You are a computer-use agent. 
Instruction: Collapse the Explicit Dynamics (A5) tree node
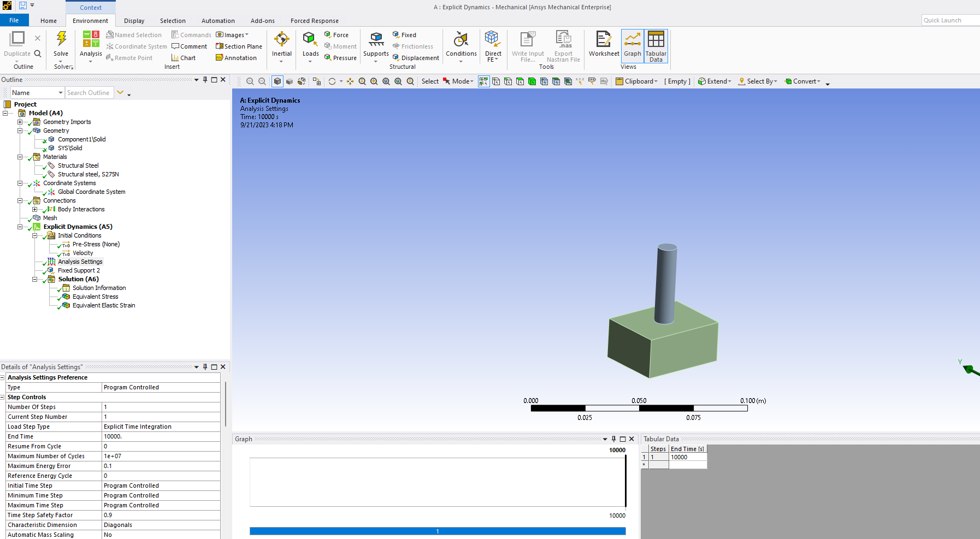click(20, 227)
